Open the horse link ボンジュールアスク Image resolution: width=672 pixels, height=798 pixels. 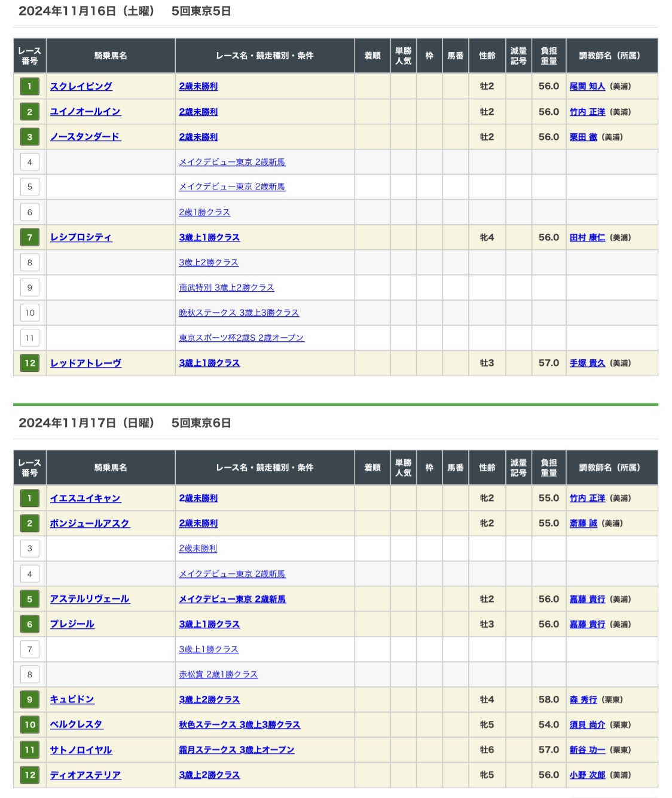click(90, 523)
